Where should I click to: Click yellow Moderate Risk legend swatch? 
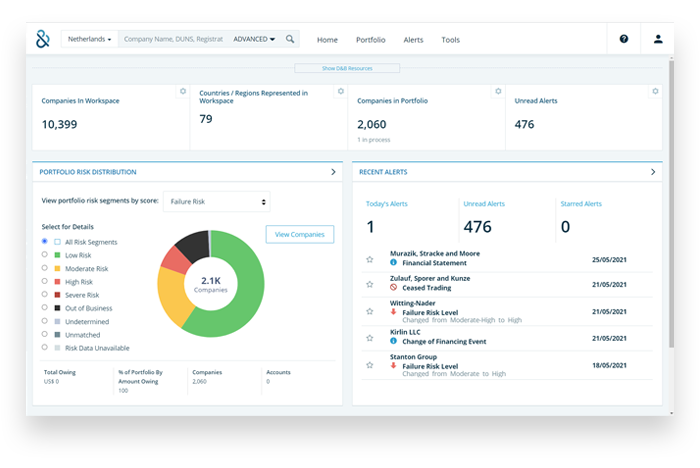click(57, 268)
